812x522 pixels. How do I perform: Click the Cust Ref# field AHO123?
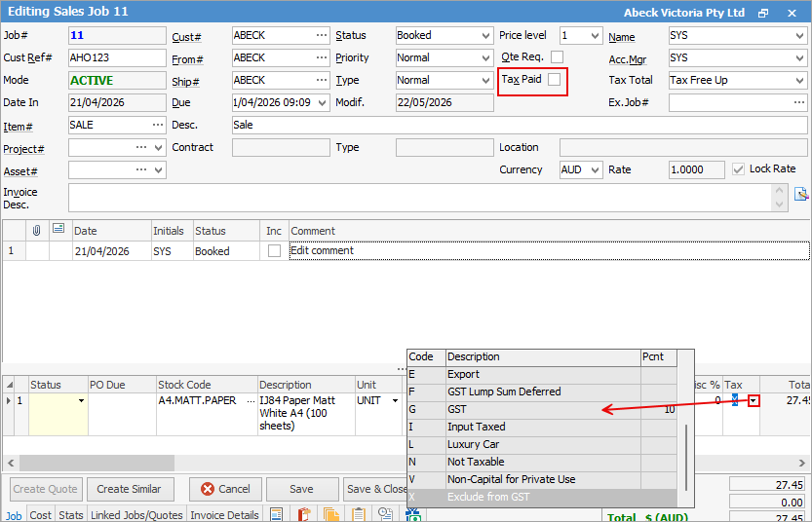coord(117,57)
